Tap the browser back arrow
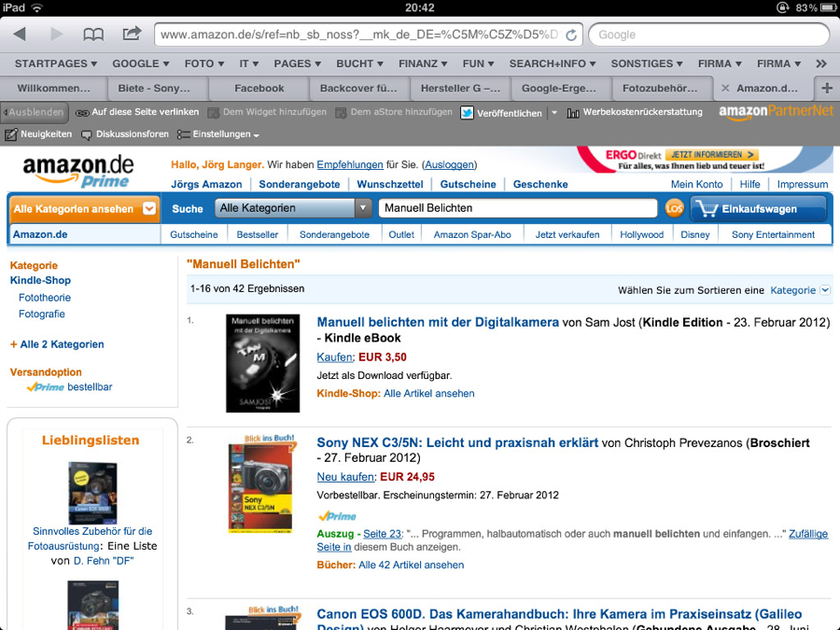840x630 pixels. click(x=20, y=35)
